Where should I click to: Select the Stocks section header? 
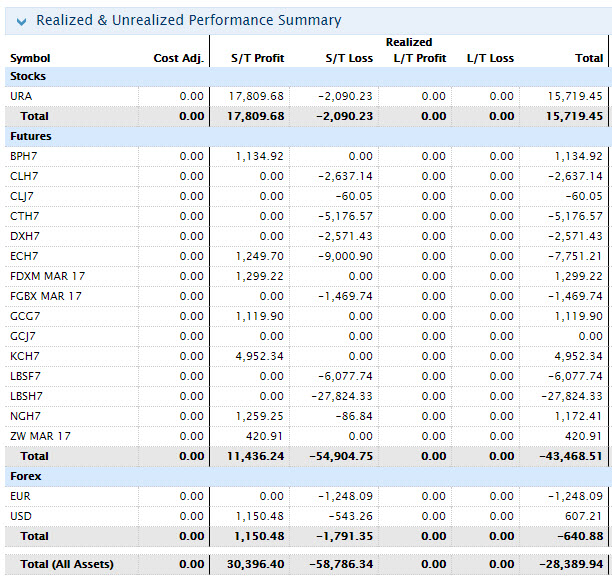pyautogui.click(x=28, y=76)
